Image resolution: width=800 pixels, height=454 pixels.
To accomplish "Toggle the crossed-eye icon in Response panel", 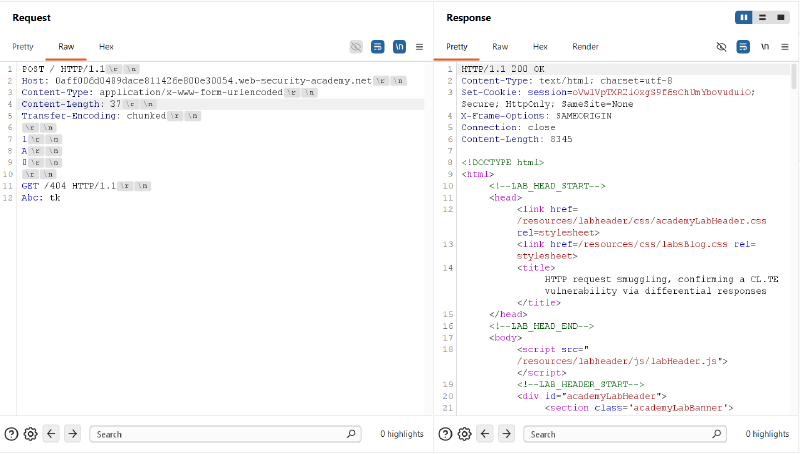I will 721,47.
